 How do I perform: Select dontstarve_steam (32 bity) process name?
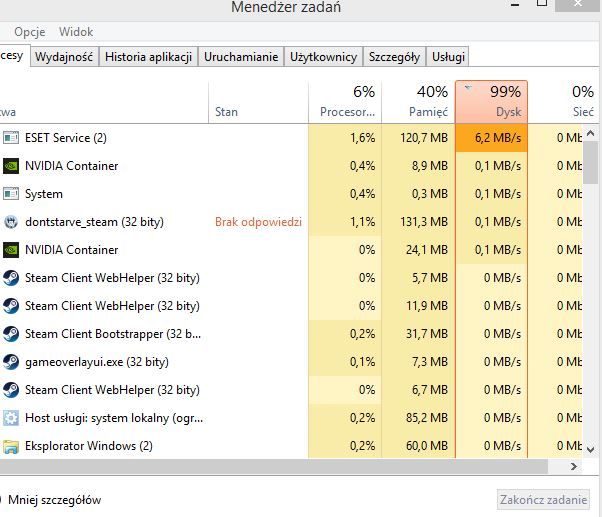coord(94,222)
